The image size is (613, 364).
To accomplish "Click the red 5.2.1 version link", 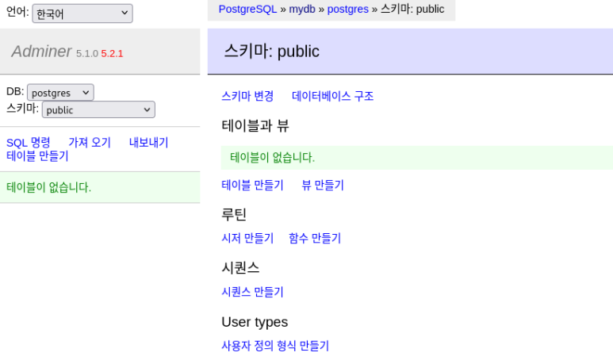I will click(112, 54).
